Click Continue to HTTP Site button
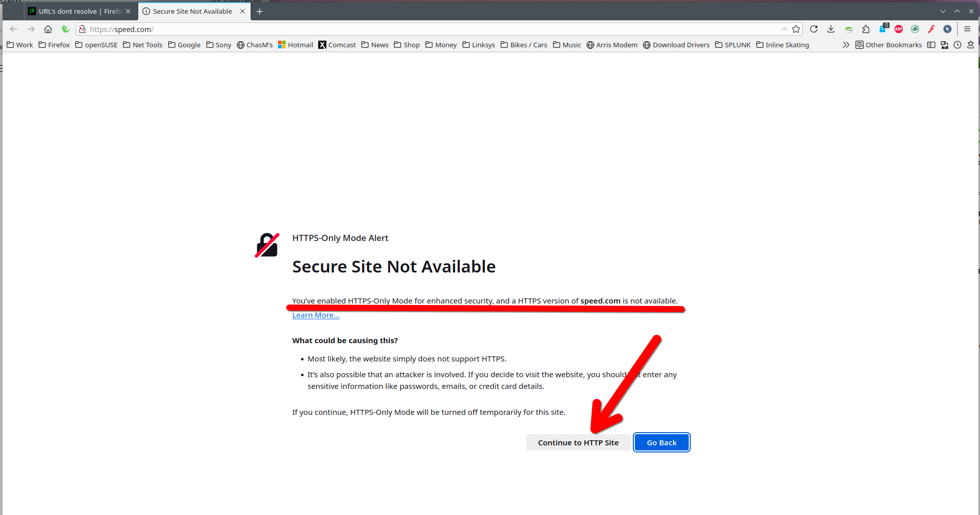The height and width of the screenshot is (515, 980). pyautogui.click(x=578, y=442)
